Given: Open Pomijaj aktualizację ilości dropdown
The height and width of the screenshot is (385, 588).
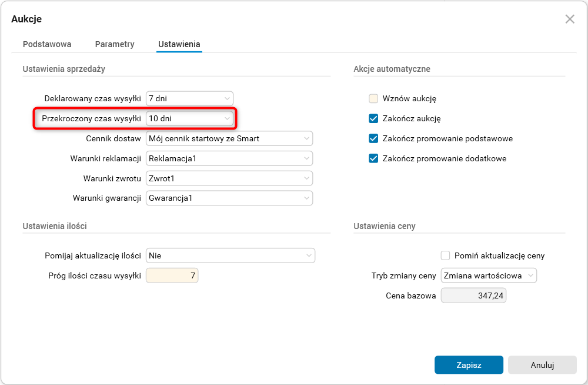Looking at the screenshot, I should tap(230, 255).
